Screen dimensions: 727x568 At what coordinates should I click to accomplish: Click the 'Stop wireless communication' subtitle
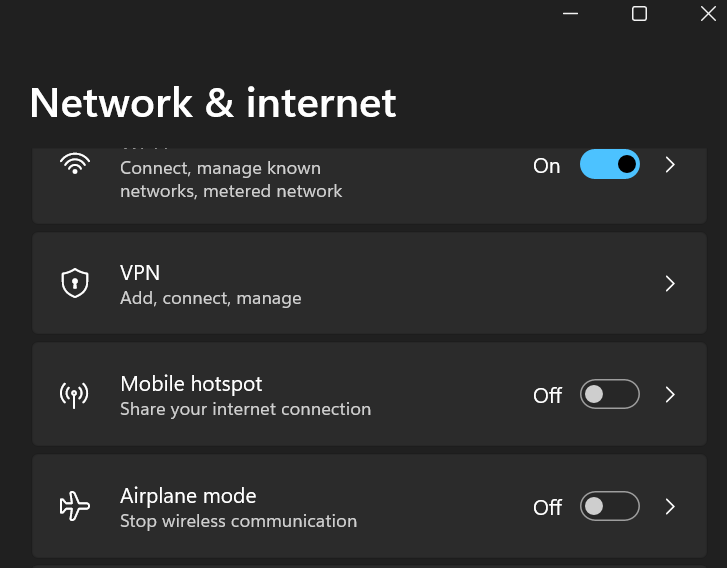(238, 521)
